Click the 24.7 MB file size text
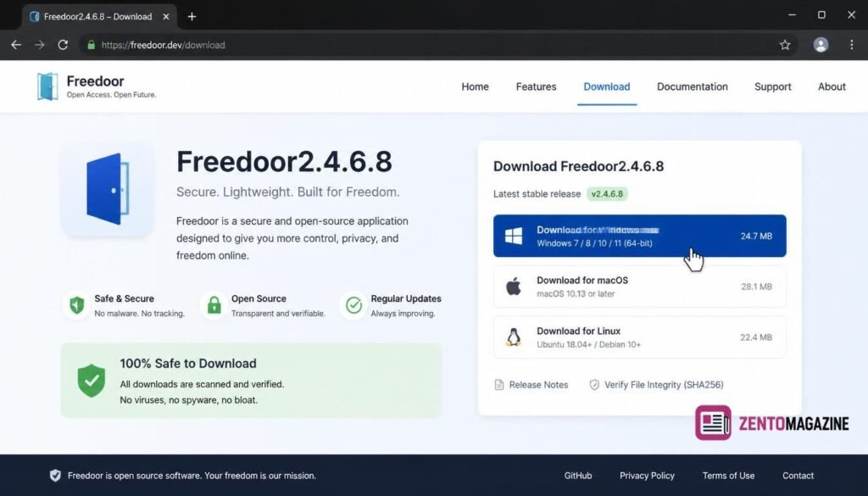This screenshot has height=496, width=868. (756, 236)
